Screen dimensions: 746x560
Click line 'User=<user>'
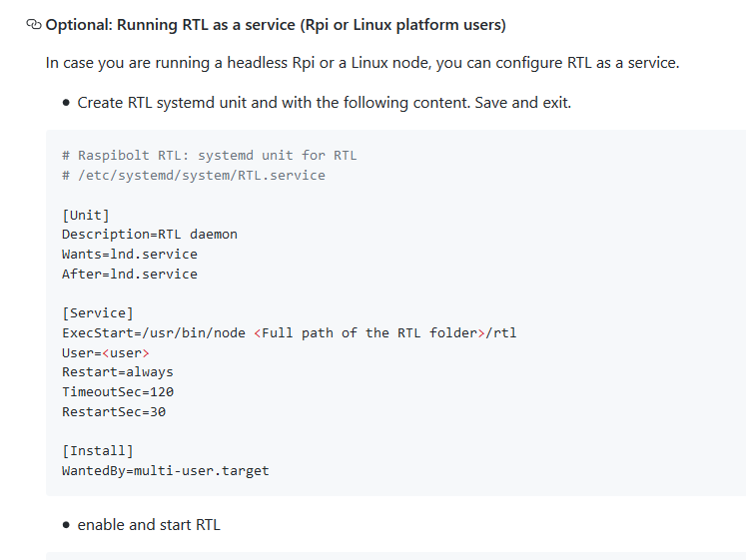(106, 353)
